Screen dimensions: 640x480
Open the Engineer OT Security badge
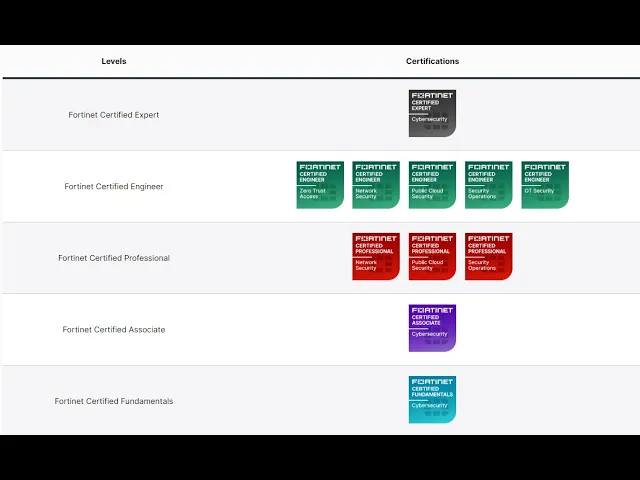coord(545,185)
